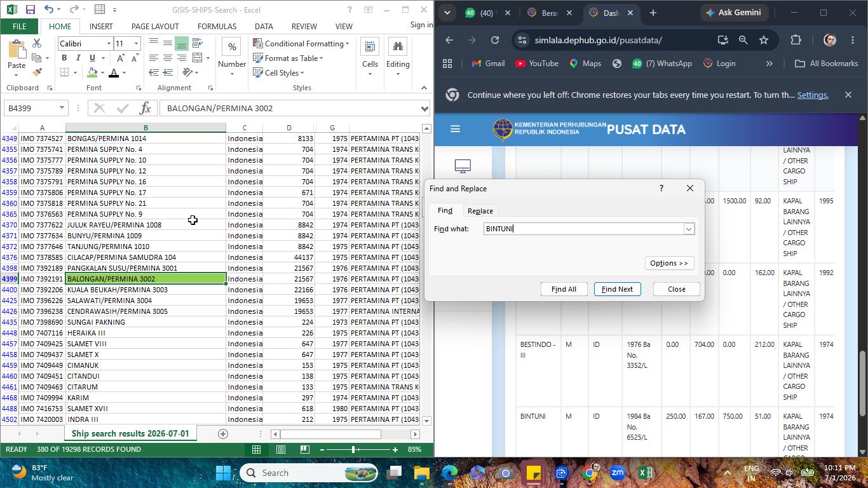Reload the Chrome page
The height and width of the screenshot is (488, 868).
point(495,40)
